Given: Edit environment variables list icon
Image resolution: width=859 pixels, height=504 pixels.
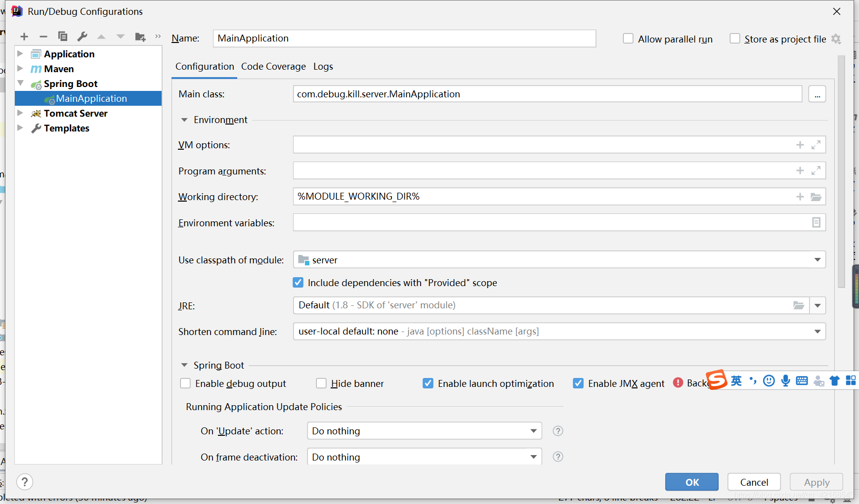Looking at the screenshot, I should pos(816,222).
